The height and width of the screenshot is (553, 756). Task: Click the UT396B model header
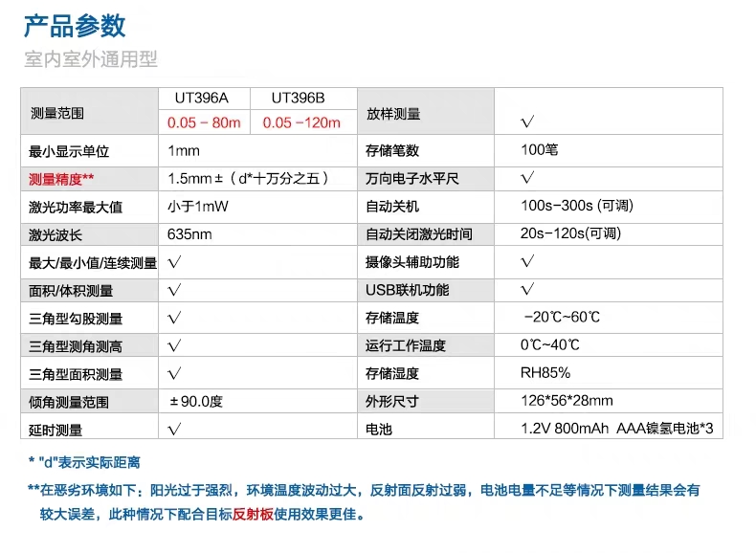[x=298, y=98]
